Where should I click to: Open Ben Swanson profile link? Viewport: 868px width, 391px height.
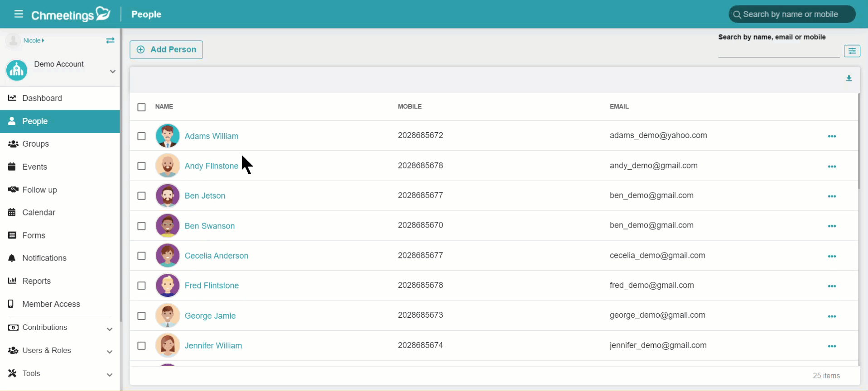click(x=209, y=226)
